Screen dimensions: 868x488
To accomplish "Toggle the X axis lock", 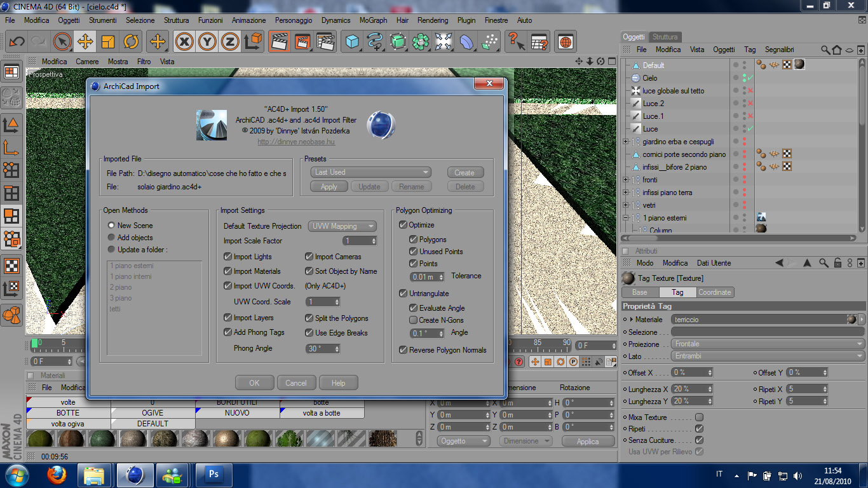I will [x=184, y=42].
